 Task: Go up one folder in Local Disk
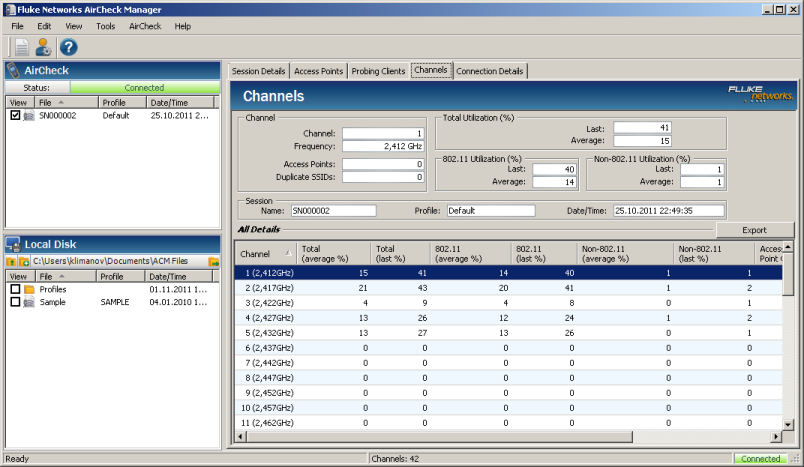pos(11,261)
